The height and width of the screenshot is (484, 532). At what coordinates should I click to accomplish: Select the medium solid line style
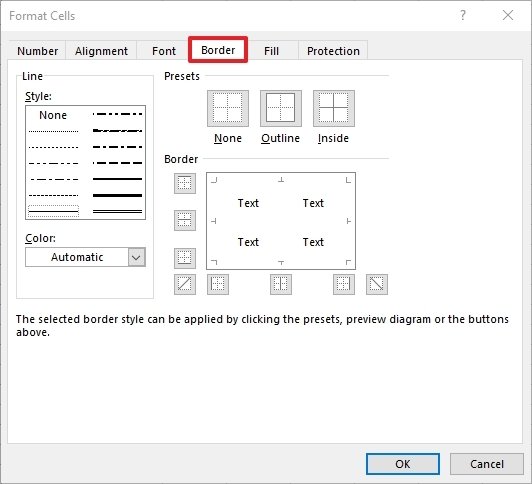click(x=117, y=179)
